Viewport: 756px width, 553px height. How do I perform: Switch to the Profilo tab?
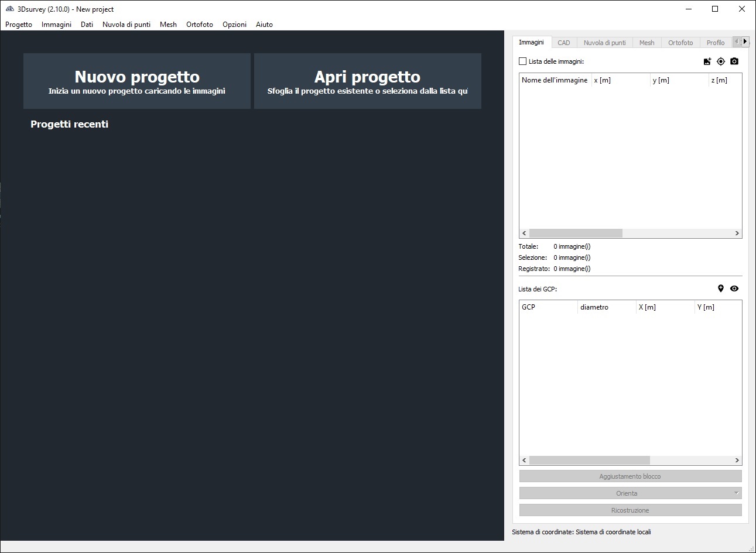click(x=716, y=43)
